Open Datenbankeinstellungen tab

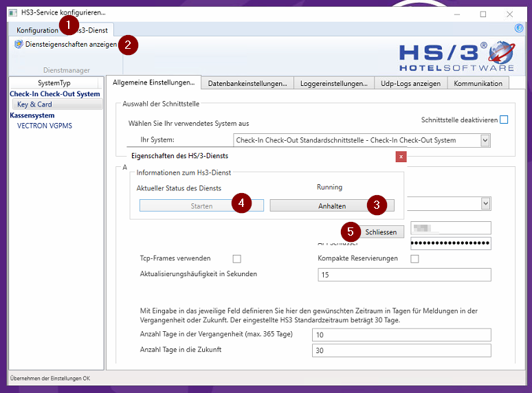[247, 83]
